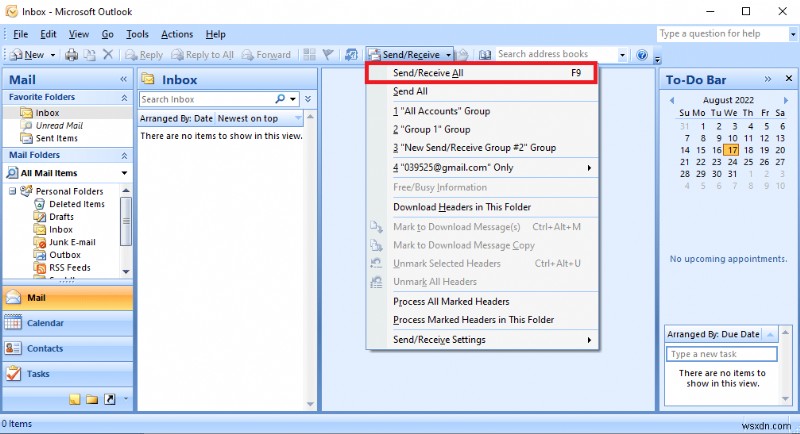Open the All Mail Items dropdown
This screenshot has height=434, width=800.
(124, 173)
